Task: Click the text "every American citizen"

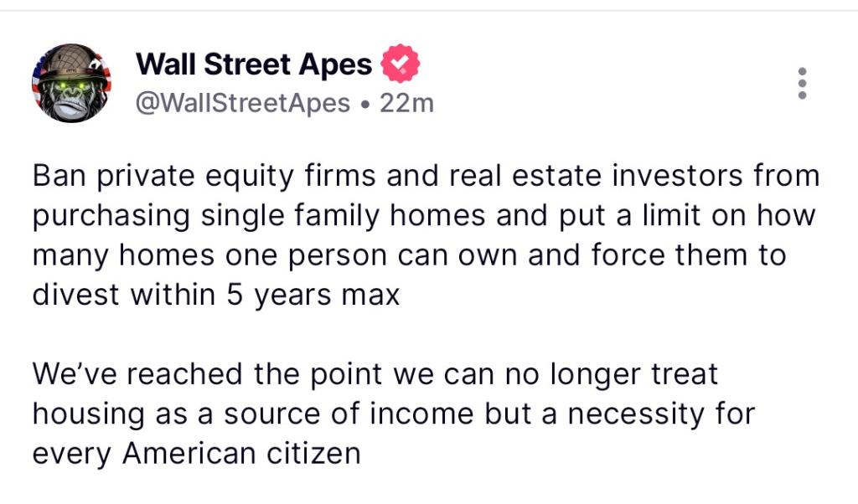Action: pyautogui.click(x=196, y=452)
